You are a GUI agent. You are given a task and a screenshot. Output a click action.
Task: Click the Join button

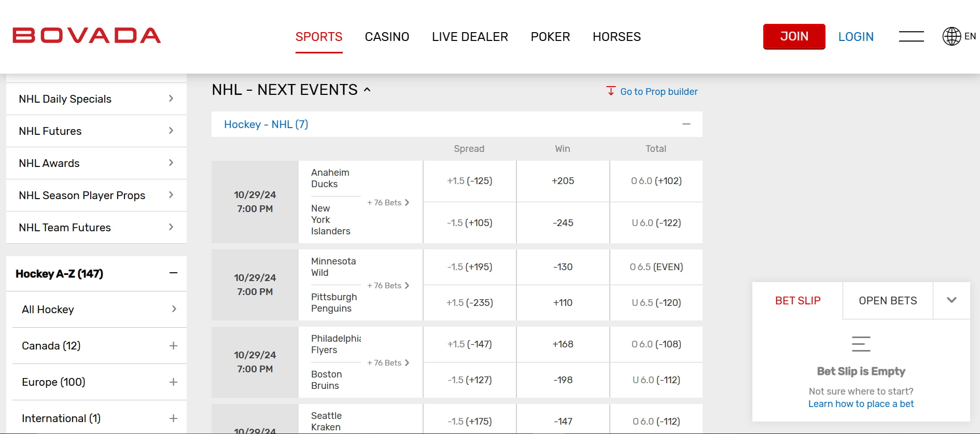[794, 36]
